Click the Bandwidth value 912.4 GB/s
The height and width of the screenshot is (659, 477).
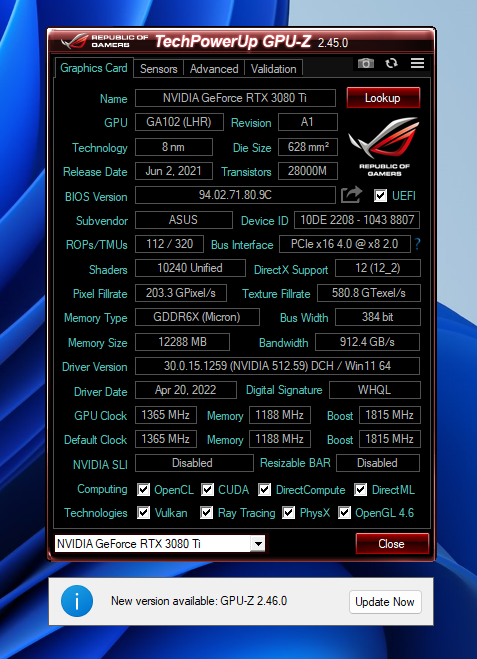[367, 342]
